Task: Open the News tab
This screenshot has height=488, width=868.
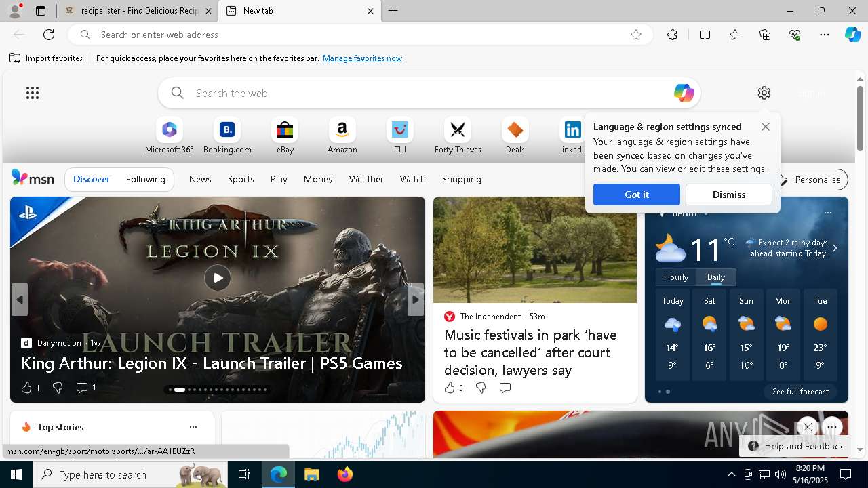Action: (x=200, y=179)
